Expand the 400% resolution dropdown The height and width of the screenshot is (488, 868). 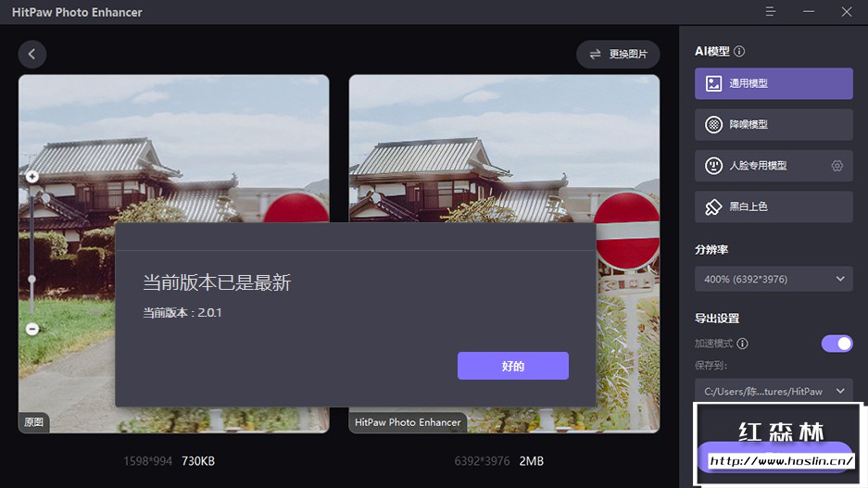(774, 279)
